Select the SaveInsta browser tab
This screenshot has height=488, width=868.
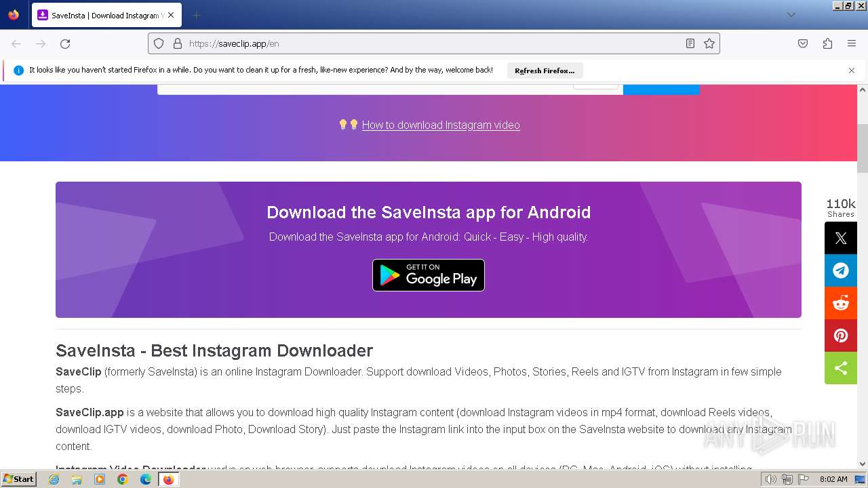pos(106,15)
